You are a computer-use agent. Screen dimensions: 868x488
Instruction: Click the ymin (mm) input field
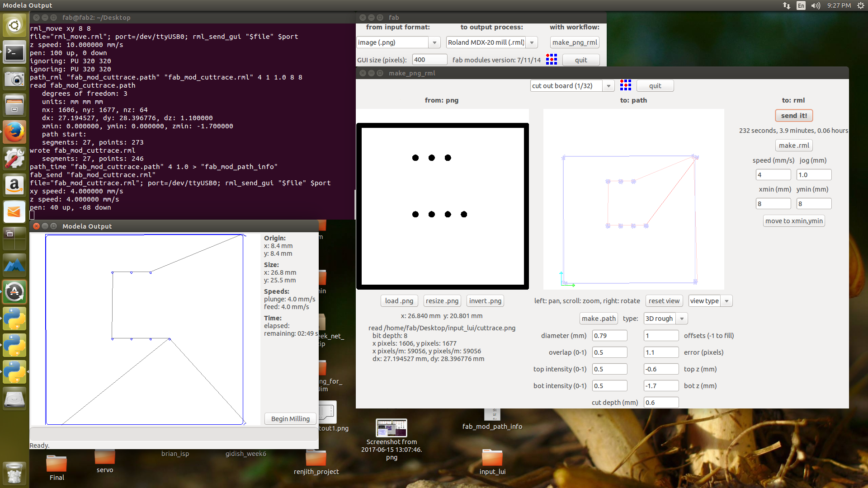tap(814, 204)
